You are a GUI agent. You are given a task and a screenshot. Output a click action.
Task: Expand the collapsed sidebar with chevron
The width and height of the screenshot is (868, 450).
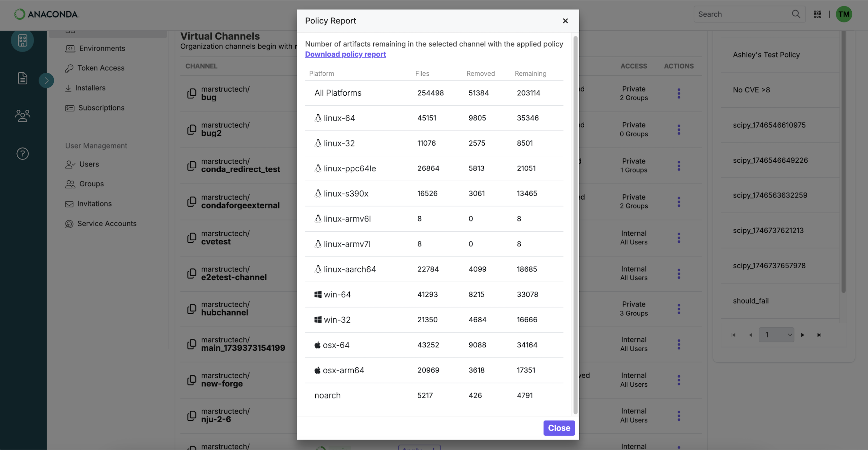[x=47, y=81]
